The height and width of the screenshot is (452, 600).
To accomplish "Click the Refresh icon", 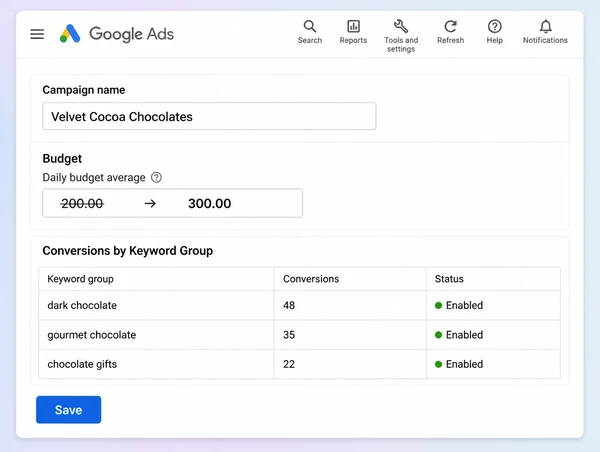I will pyautogui.click(x=450, y=32).
